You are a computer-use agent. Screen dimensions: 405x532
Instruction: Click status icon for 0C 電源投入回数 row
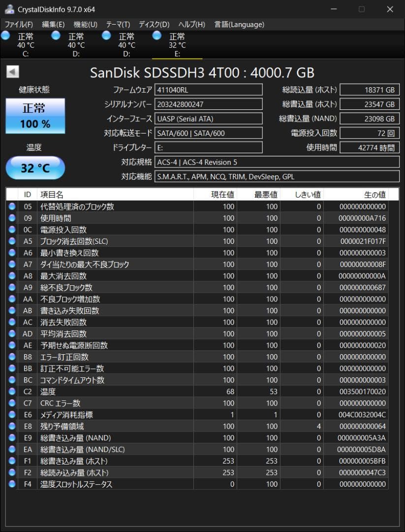tap(12, 230)
